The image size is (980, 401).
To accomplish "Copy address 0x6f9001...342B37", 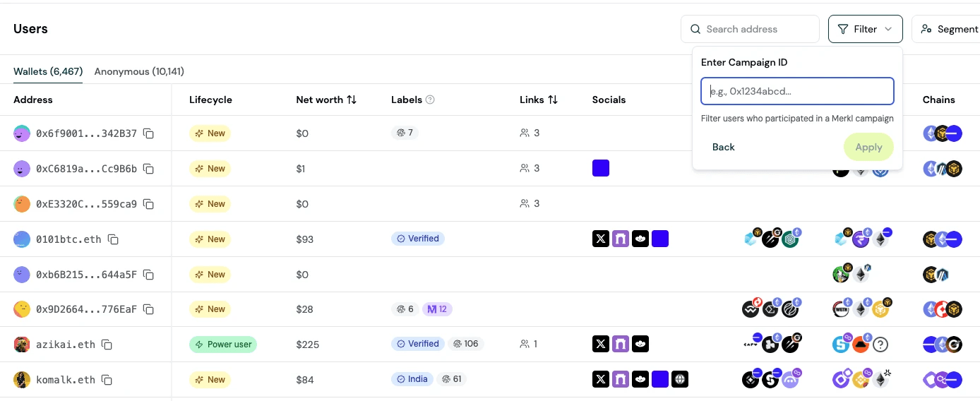I will point(148,133).
